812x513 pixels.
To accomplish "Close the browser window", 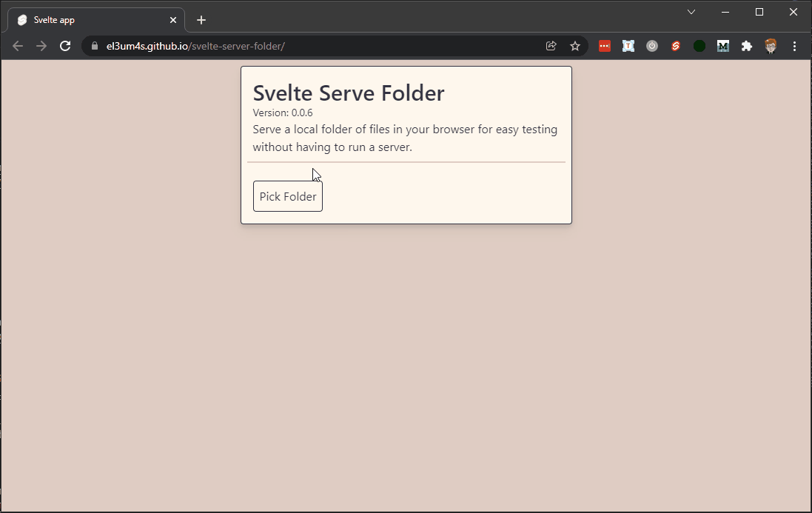I will (x=793, y=12).
